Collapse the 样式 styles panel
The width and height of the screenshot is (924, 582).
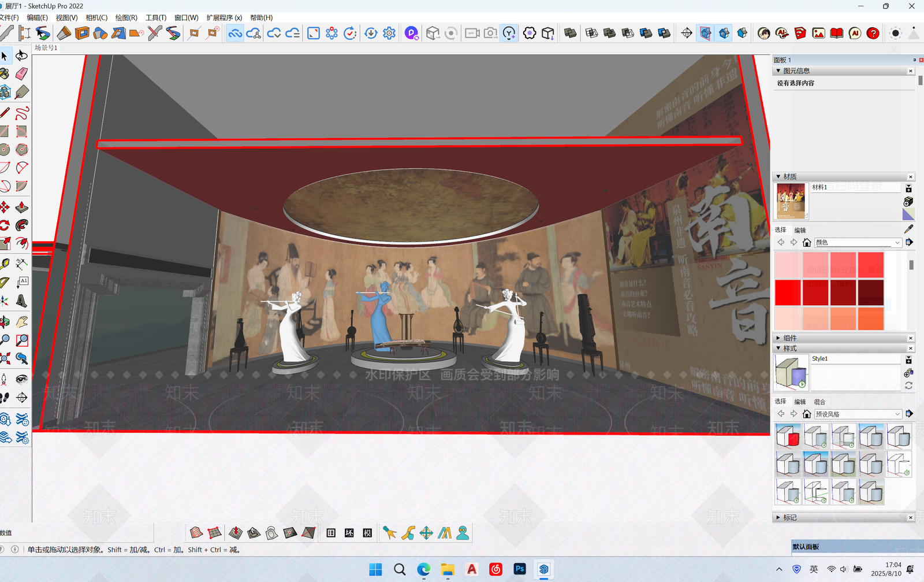pyautogui.click(x=778, y=348)
